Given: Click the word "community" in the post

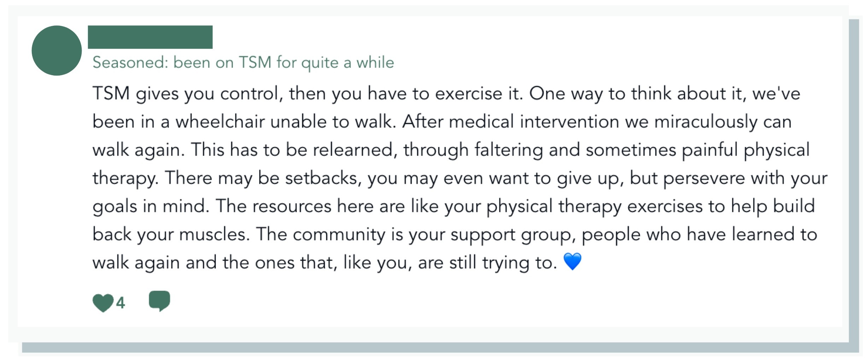Looking at the screenshot, I should click(x=339, y=235).
